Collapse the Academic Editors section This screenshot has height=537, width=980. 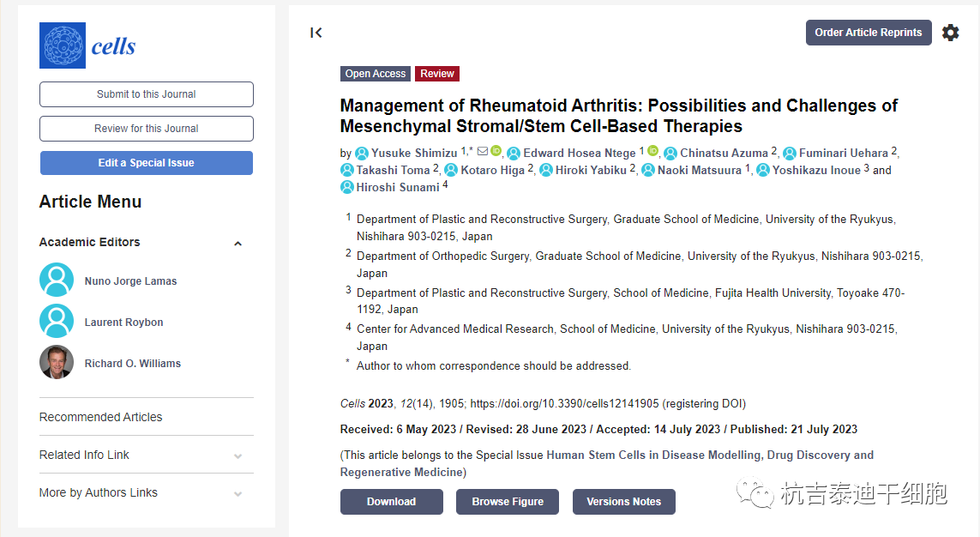237,243
